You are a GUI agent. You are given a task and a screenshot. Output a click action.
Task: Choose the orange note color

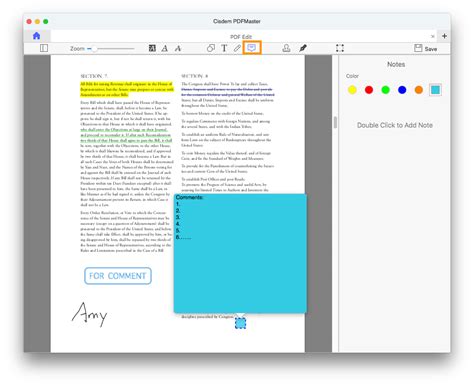point(419,90)
